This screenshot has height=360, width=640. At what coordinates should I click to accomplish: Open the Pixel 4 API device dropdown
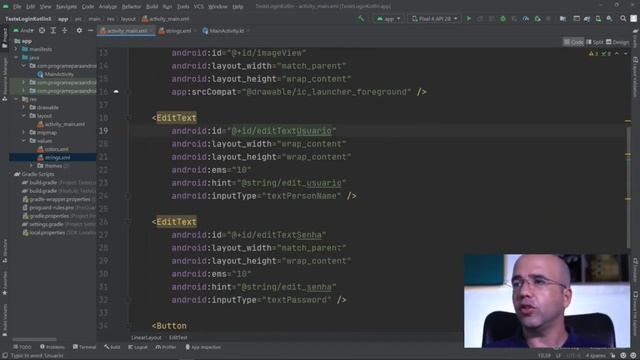434,19
